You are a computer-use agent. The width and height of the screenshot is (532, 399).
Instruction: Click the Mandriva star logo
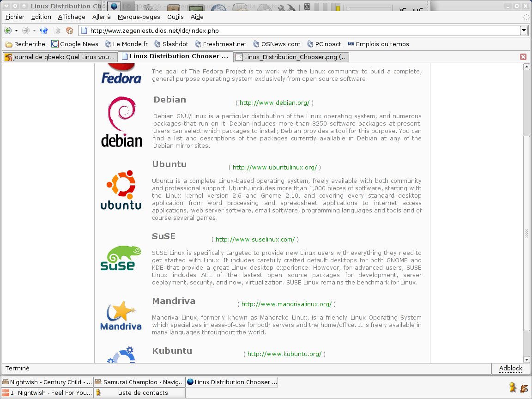pyautogui.click(x=121, y=316)
